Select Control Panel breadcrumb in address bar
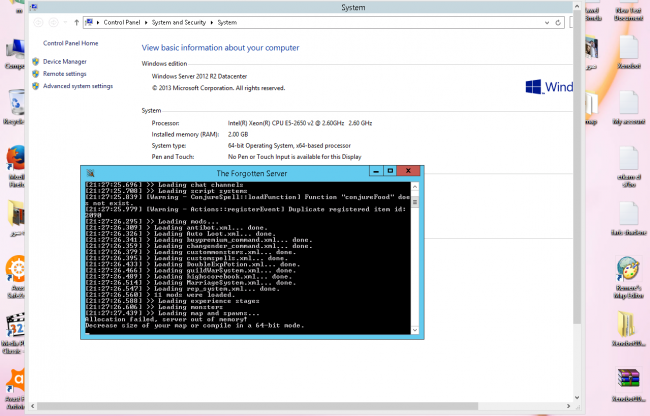The height and width of the screenshot is (416, 650). click(122, 22)
